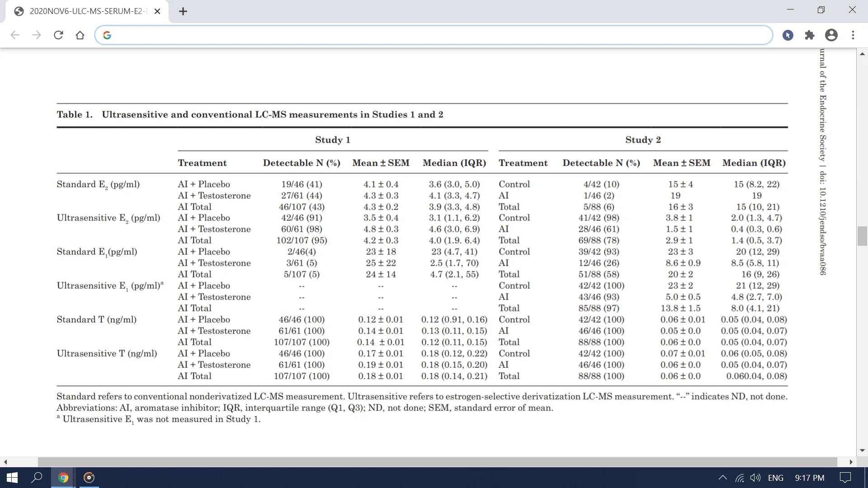
Task: Open the browser home page
Action: pos(80,35)
